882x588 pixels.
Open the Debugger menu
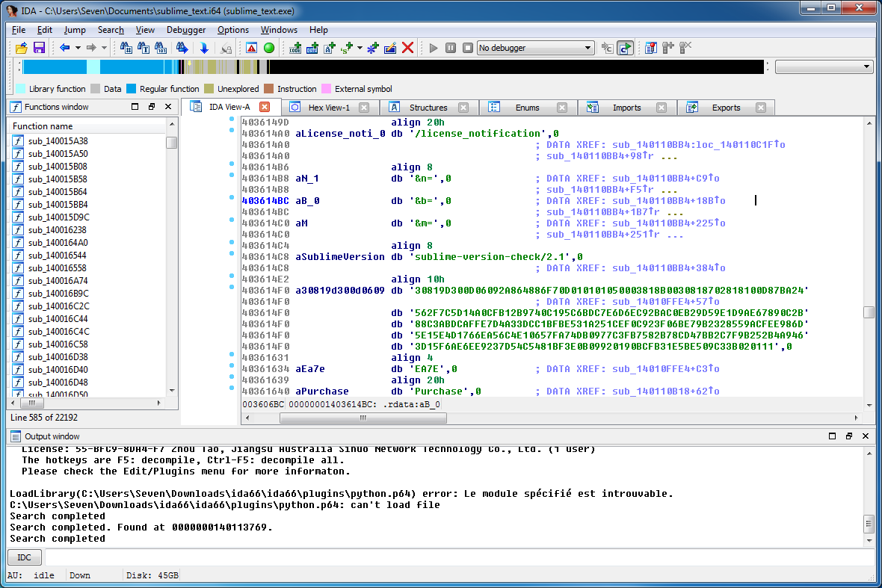click(186, 30)
